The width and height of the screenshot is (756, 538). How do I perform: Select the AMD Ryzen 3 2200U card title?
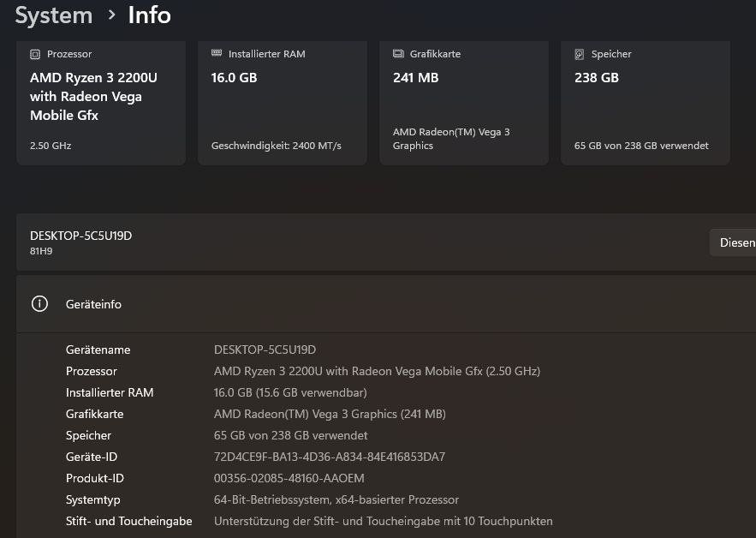93,97
